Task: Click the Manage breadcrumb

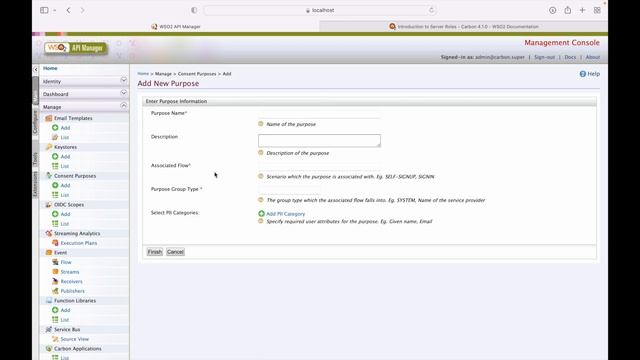Action: pyautogui.click(x=163, y=74)
